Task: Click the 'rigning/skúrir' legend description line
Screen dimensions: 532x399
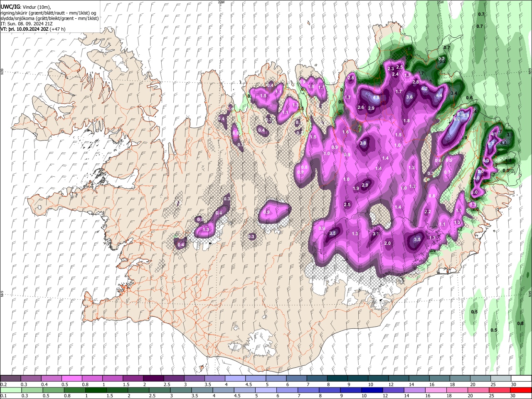Action: 48,13
